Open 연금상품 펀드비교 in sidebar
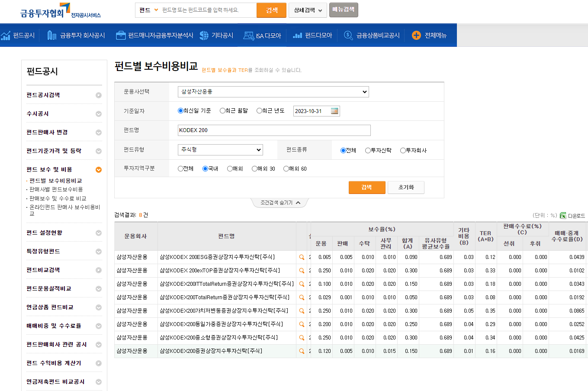This screenshot has height=391, width=588. tap(50, 307)
